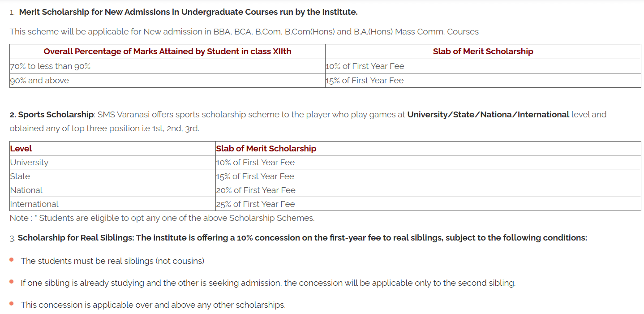Image resolution: width=644 pixels, height=314 pixels.
Task: Click the "Overall Percentage of Marks Attained" column header
Action: pyautogui.click(x=167, y=52)
